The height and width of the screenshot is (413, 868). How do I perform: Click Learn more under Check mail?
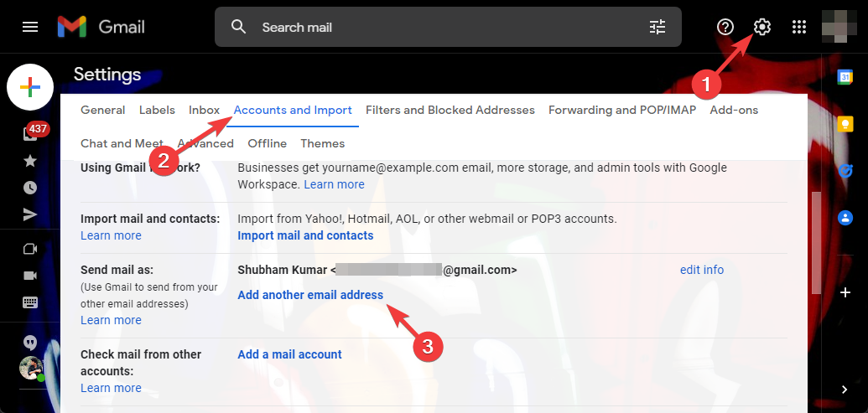(111, 388)
